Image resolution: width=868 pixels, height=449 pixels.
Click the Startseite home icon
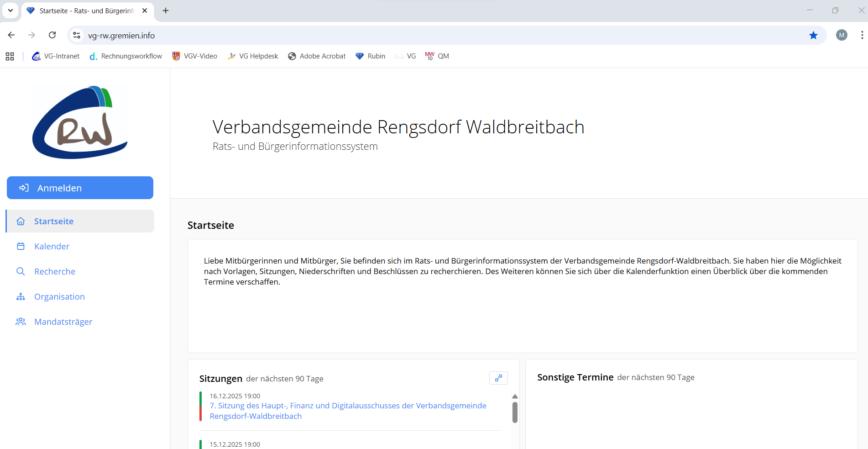click(21, 221)
